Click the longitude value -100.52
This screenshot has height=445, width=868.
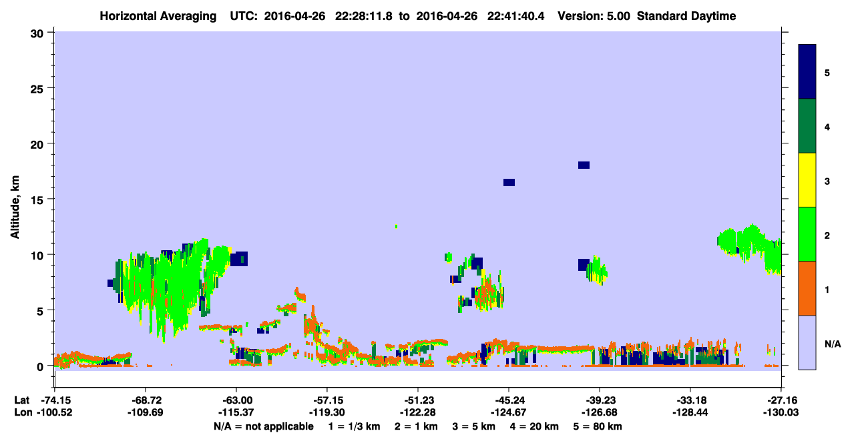55,412
